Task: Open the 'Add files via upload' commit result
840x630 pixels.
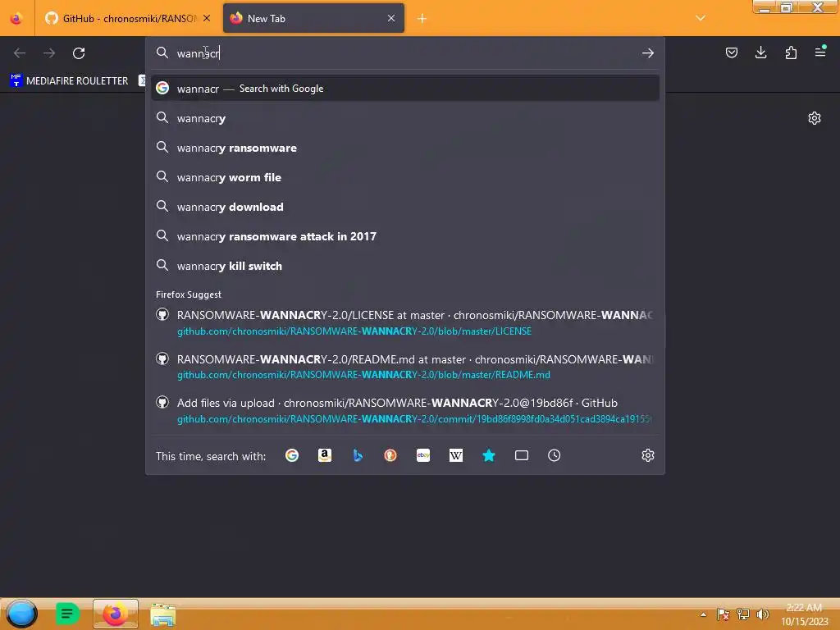Action: click(x=405, y=410)
